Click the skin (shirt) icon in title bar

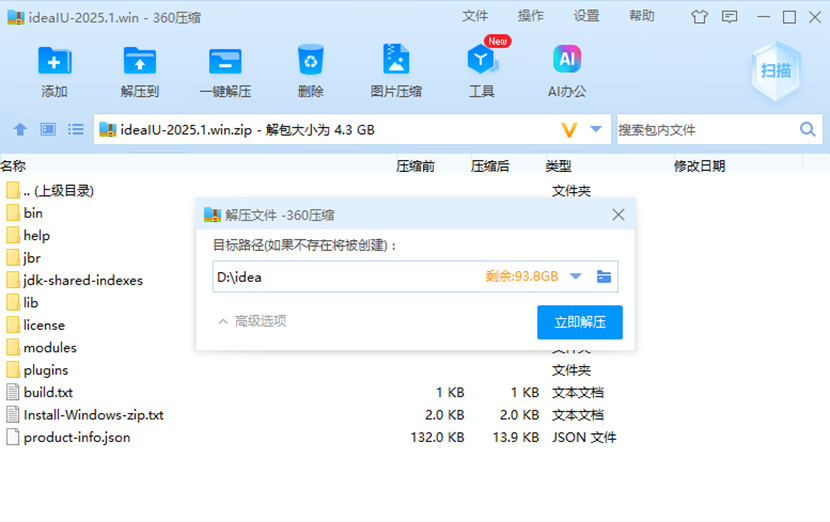click(699, 17)
